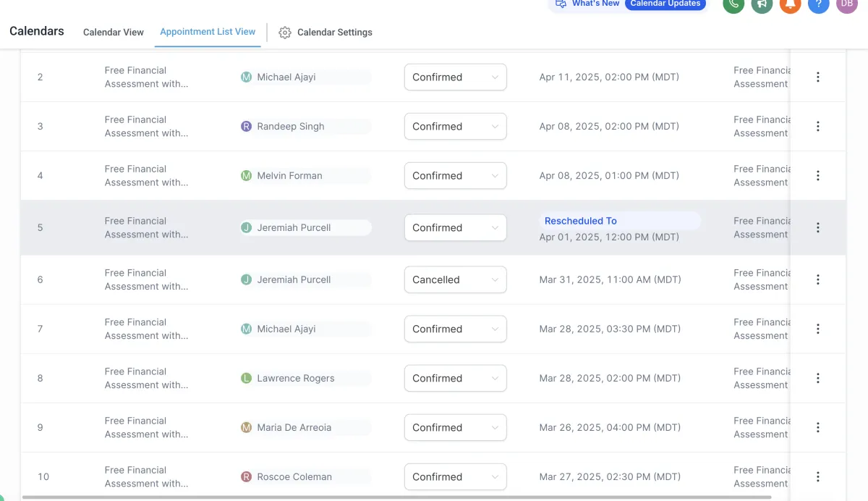Open the Lawrence Rogers contact link
Image resolution: width=868 pixels, height=501 pixels.
point(295,378)
